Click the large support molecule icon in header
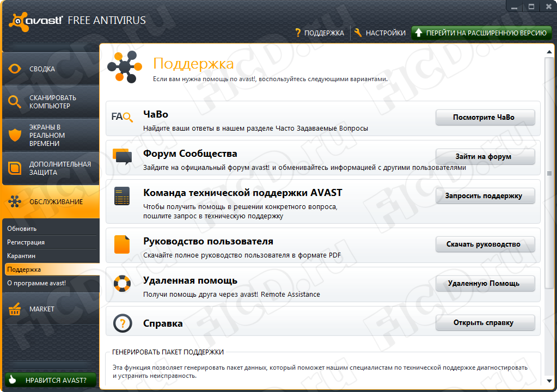 (x=125, y=67)
